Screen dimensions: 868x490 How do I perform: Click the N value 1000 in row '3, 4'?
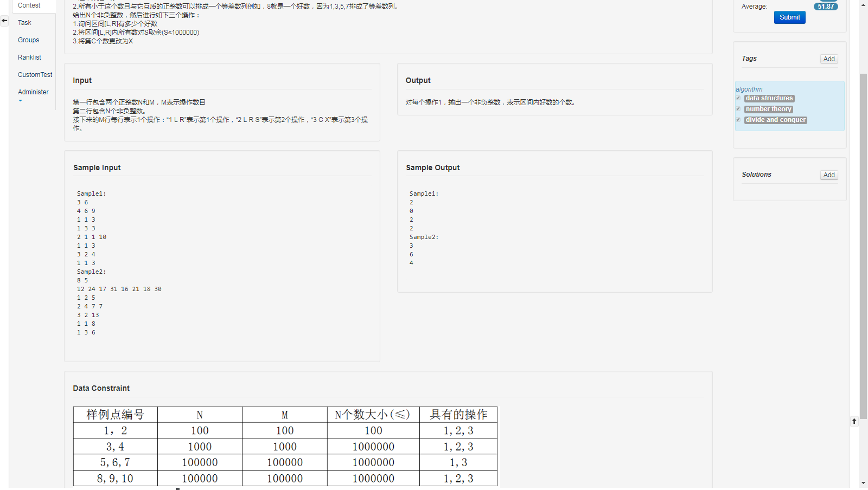pos(200,447)
